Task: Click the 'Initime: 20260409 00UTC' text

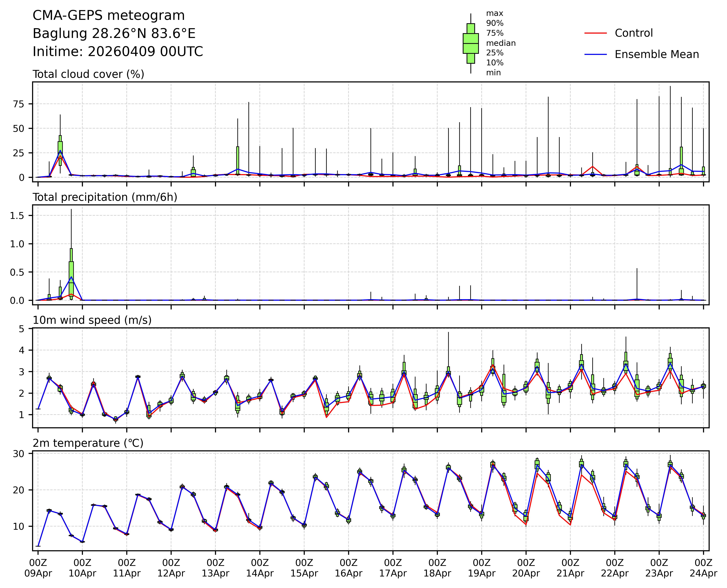Action: [x=118, y=52]
